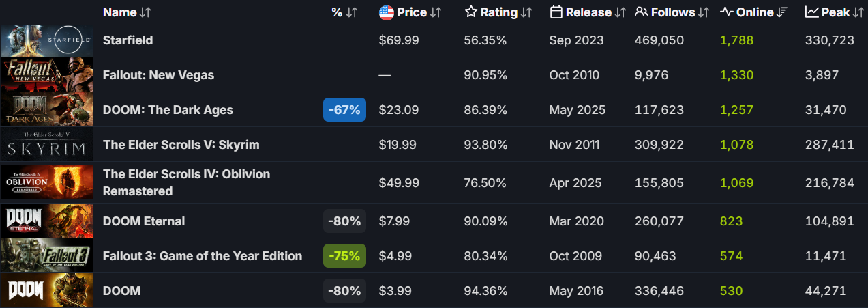Open the DOOM: The Dark Ages link
Screen dimensions: 868x308
pos(168,110)
